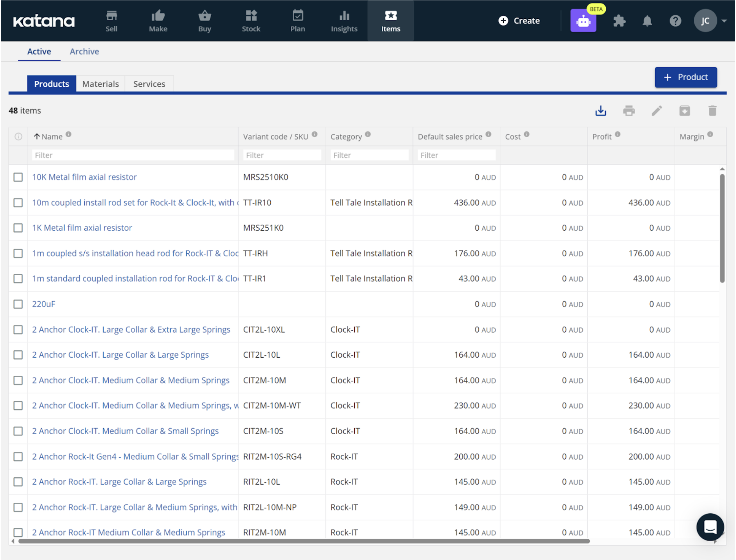The width and height of the screenshot is (736, 560).
Task: Select checkbox for CIT2L-10XL row
Action: click(x=18, y=330)
